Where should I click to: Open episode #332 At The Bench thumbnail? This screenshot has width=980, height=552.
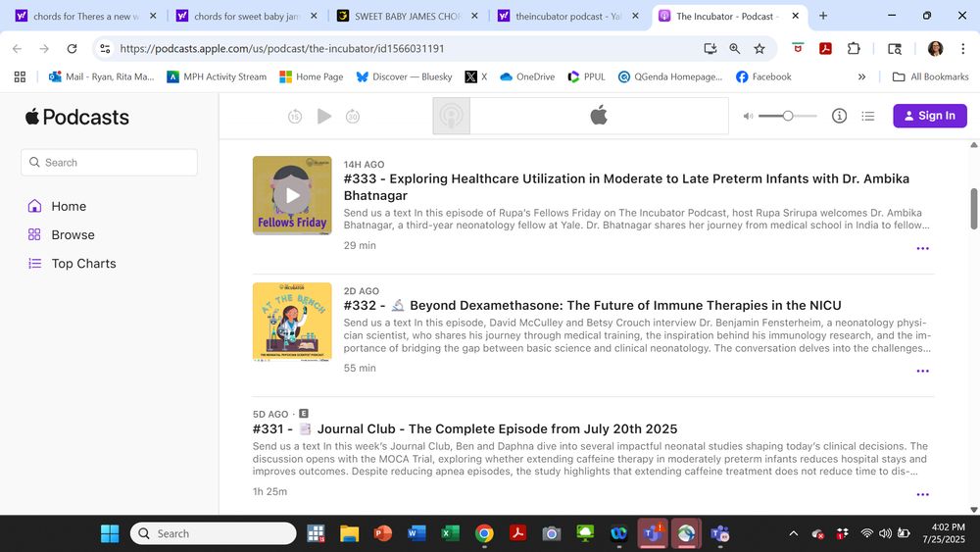(292, 322)
